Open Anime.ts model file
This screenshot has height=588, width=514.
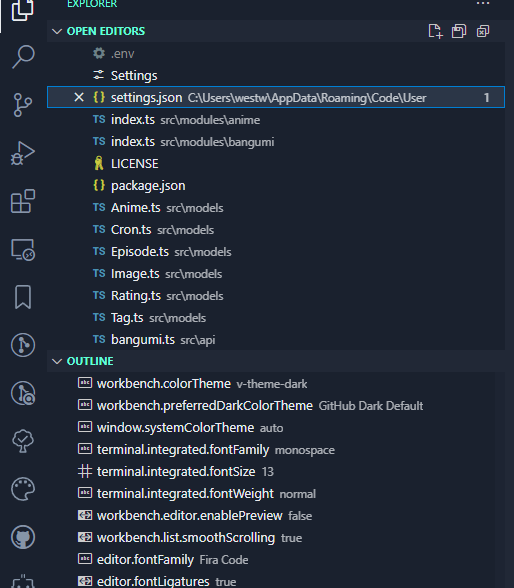[x=276, y=208]
